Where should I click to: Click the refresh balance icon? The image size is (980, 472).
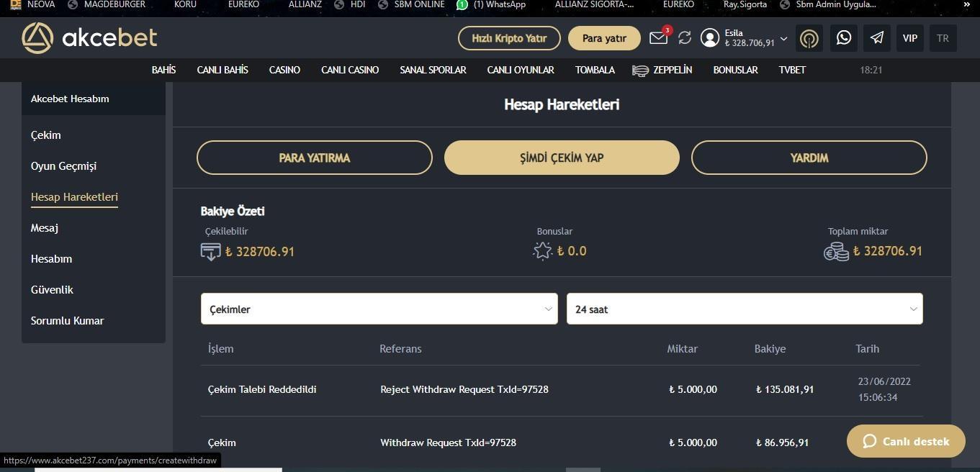[x=685, y=38]
